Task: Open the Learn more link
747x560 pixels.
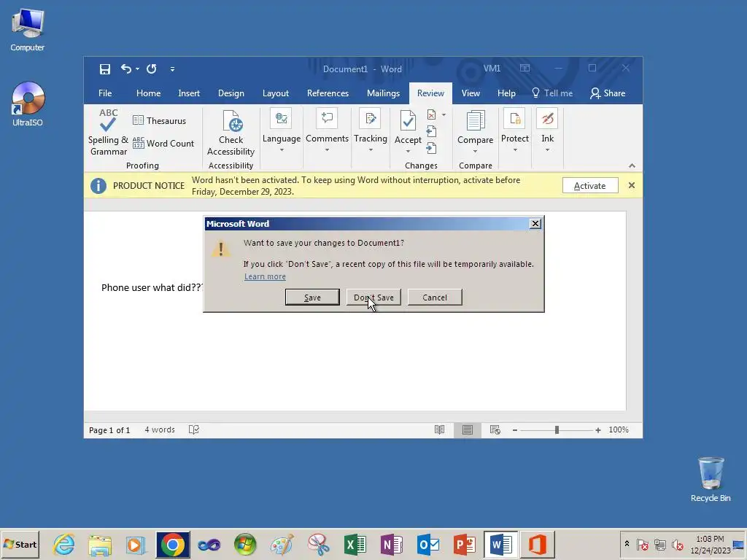Action: [265, 276]
